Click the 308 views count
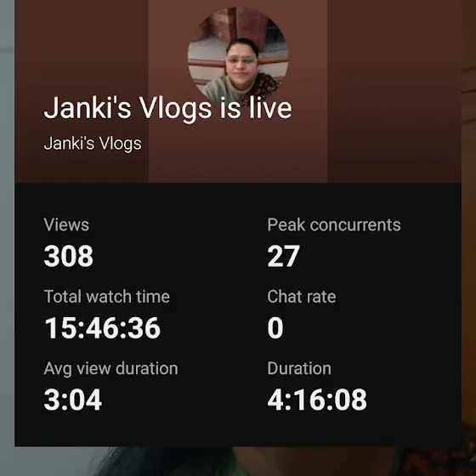The height and width of the screenshot is (476, 476). (x=69, y=256)
